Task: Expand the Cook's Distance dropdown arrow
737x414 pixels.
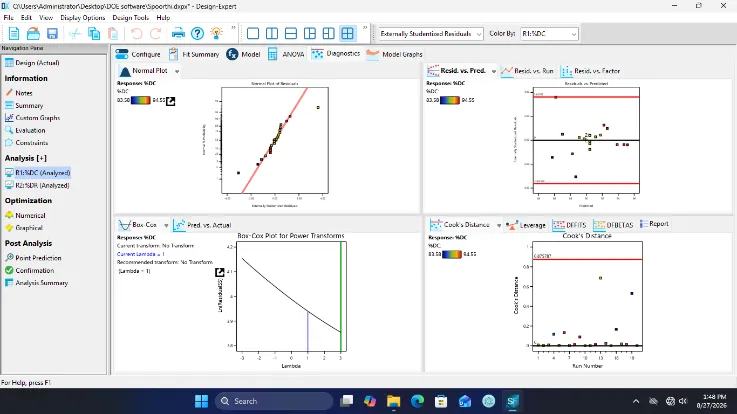Action: pos(499,226)
